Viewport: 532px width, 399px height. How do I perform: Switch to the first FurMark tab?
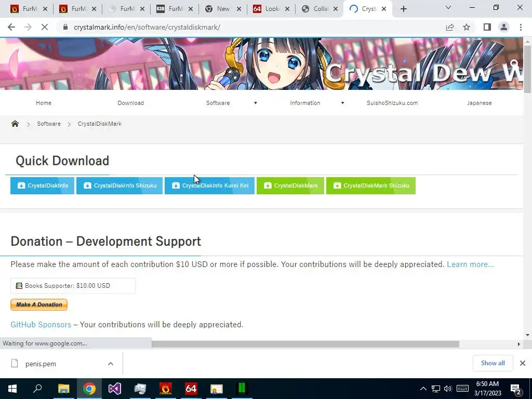pos(25,9)
